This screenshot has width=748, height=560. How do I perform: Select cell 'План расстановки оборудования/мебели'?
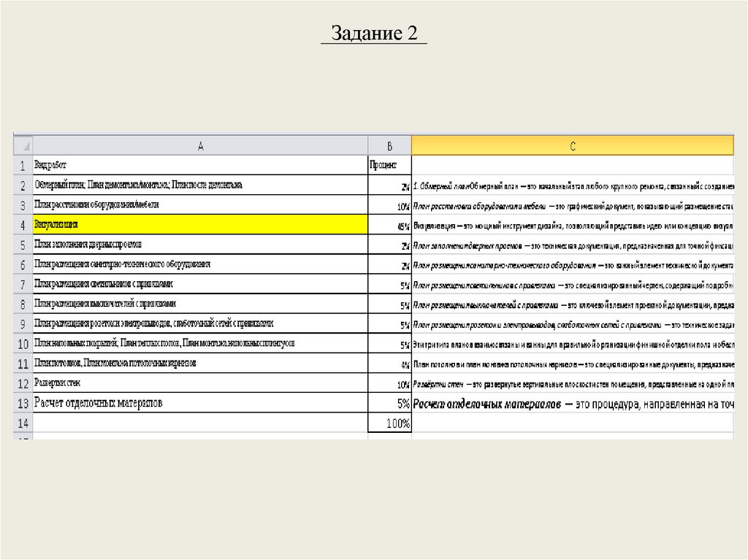click(200, 204)
